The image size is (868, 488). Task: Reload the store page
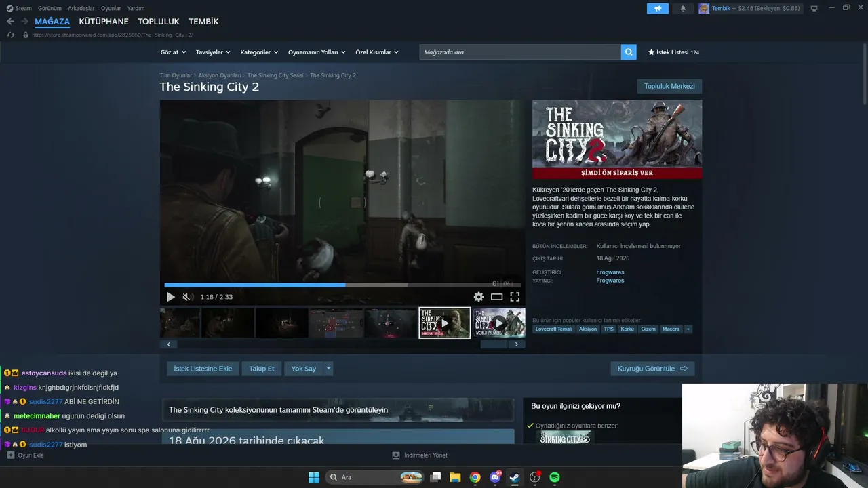click(x=11, y=35)
